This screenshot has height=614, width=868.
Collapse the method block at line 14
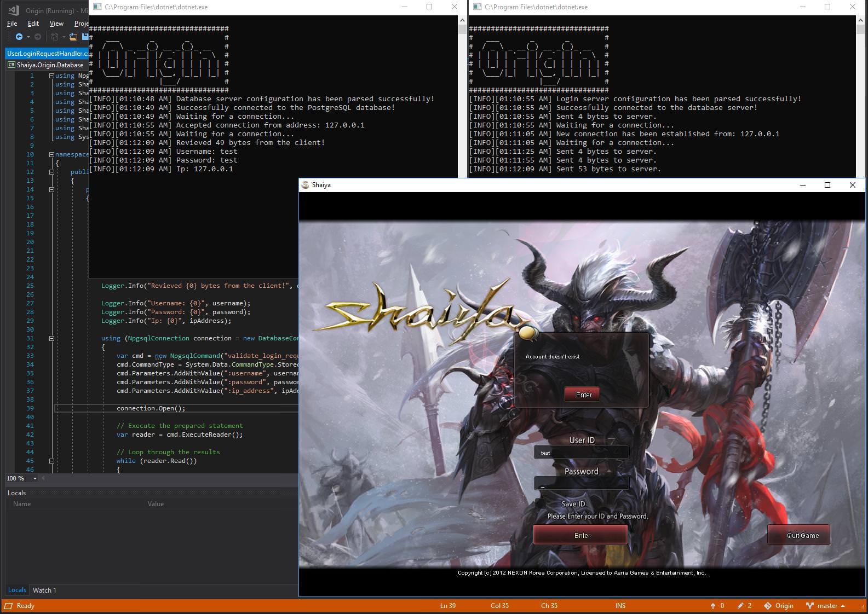click(51, 189)
